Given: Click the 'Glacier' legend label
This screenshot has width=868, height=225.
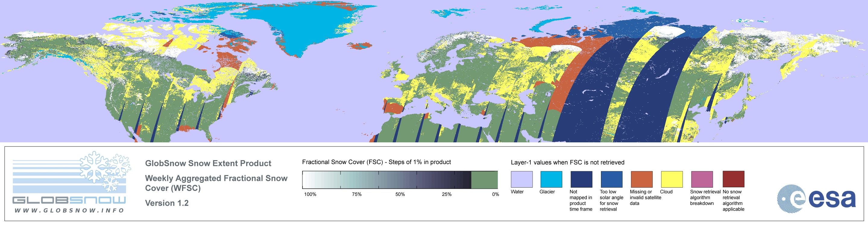Looking at the screenshot, I should point(547,192).
